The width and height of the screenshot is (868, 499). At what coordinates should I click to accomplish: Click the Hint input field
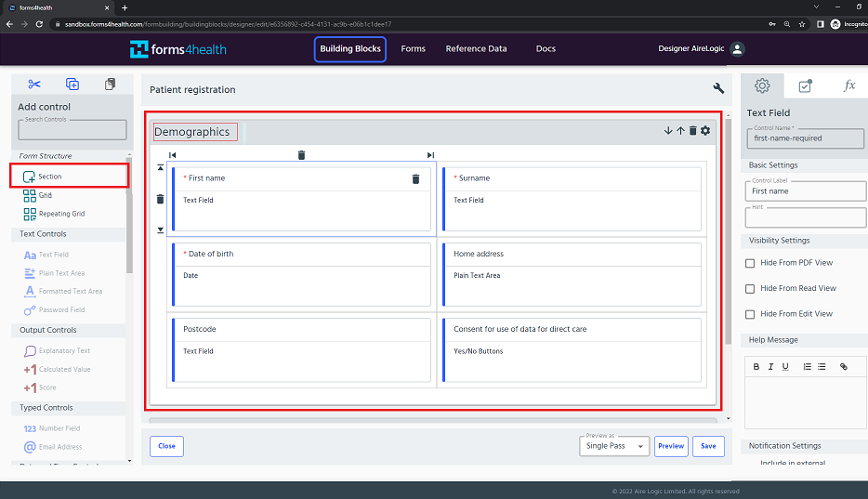806,217
